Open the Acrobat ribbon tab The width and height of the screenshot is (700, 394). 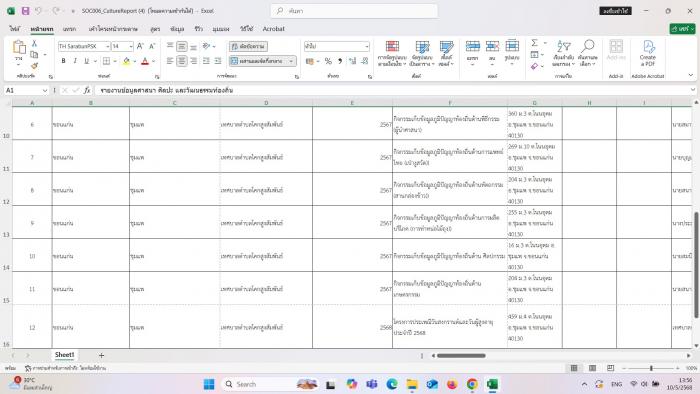point(274,29)
